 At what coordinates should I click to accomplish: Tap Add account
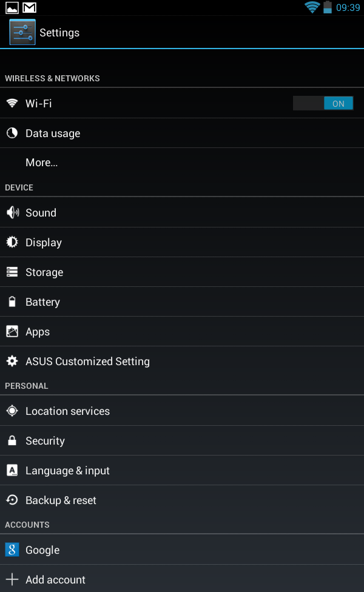pyautogui.click(x=55, y=580)
